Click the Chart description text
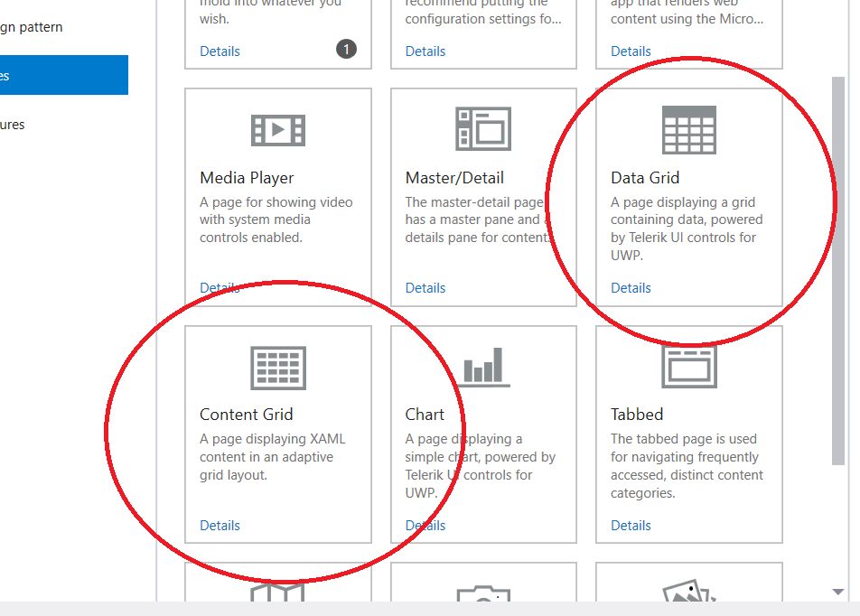Viewport: 860px width, 616px height. (480, 466)
